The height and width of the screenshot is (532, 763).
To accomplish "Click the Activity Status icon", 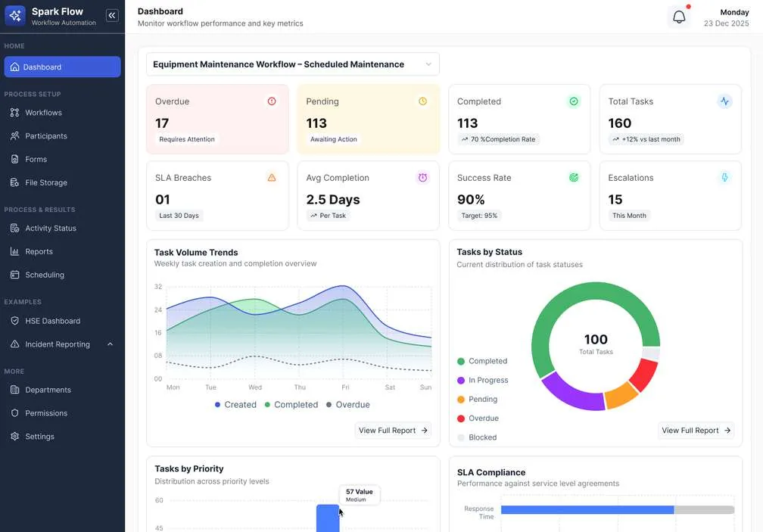I will click(x=14, y=228).
